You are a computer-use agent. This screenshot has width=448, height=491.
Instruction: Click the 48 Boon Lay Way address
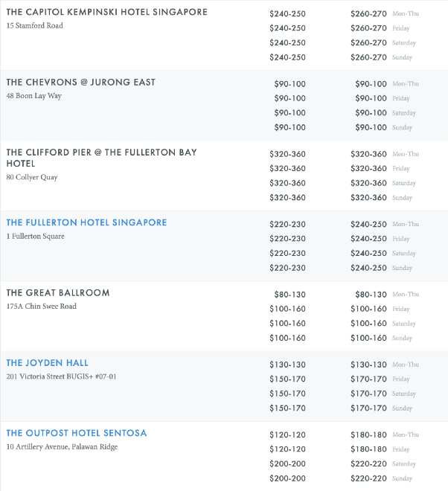coord(33,96)
